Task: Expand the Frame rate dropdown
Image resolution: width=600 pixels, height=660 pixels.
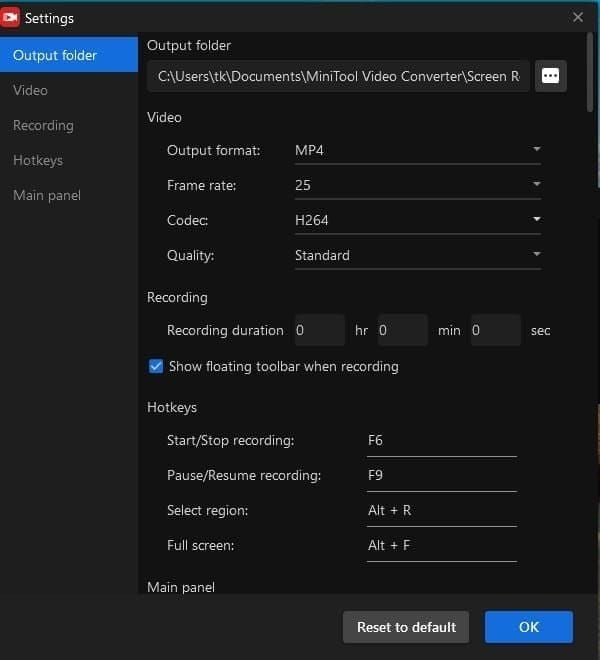Action: (x=417, y=185)
